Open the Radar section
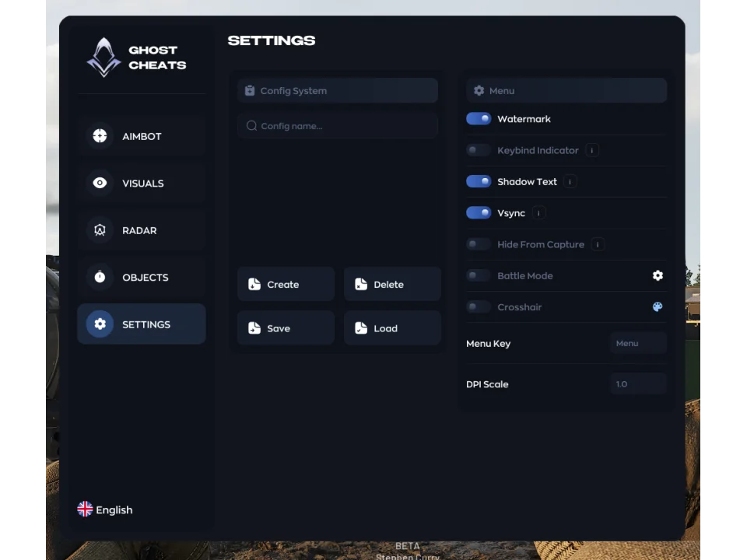This screenshot has height=560, width=747. coord(142,230)
